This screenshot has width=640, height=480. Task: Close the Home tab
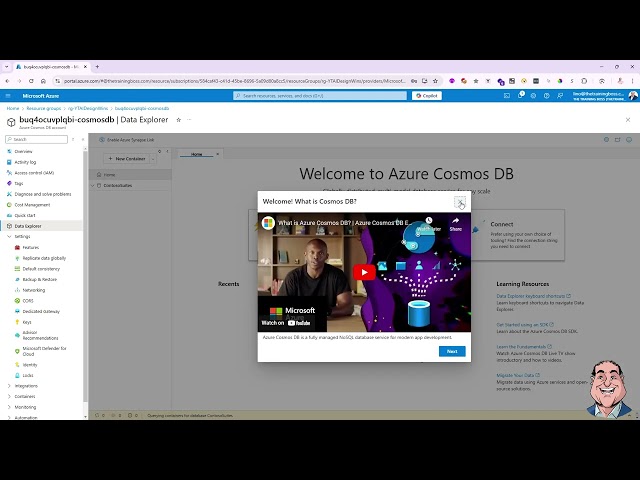pos(218,154)
